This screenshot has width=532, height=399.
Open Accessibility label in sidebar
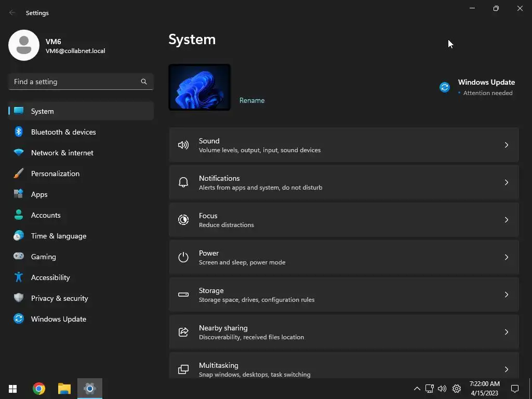50,277
